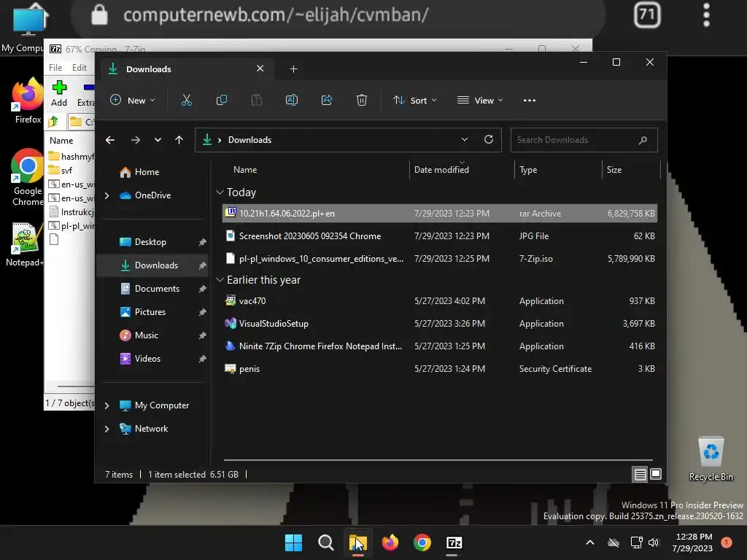747x560 pixels.
Task: Click the Cut scissors icon in Explorer toolbar
Action: [x=186, y=100]
